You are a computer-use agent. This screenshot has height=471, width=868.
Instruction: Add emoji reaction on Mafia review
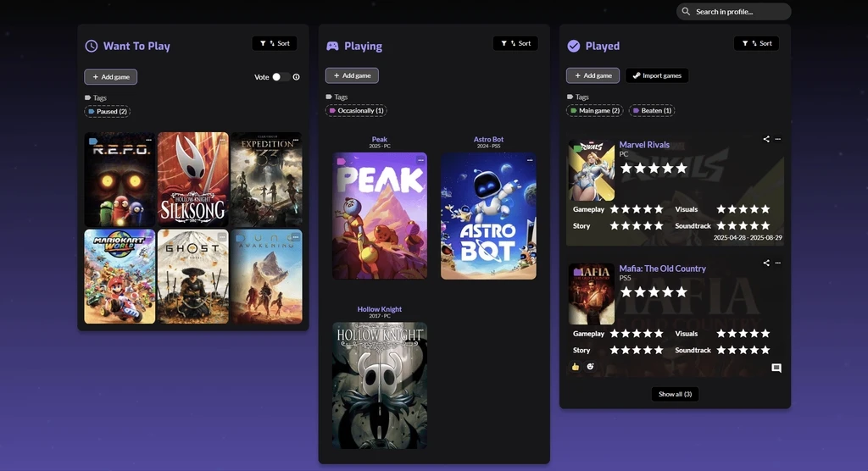(590, 367)
